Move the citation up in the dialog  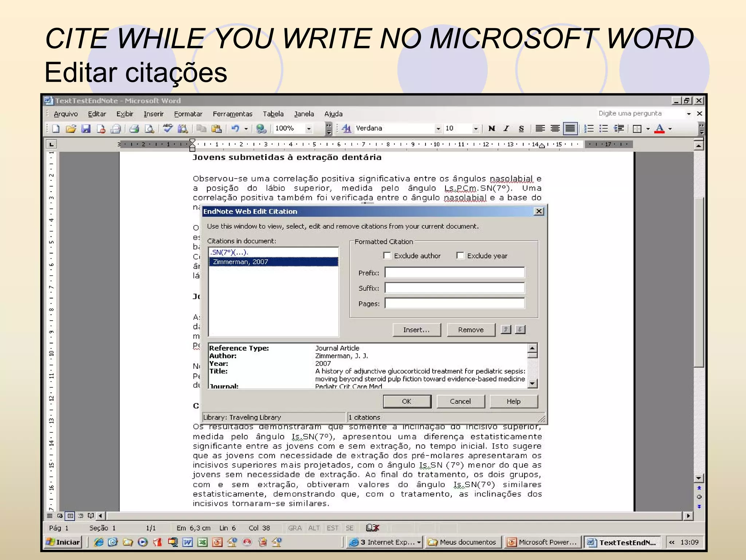tap(506, 330)
